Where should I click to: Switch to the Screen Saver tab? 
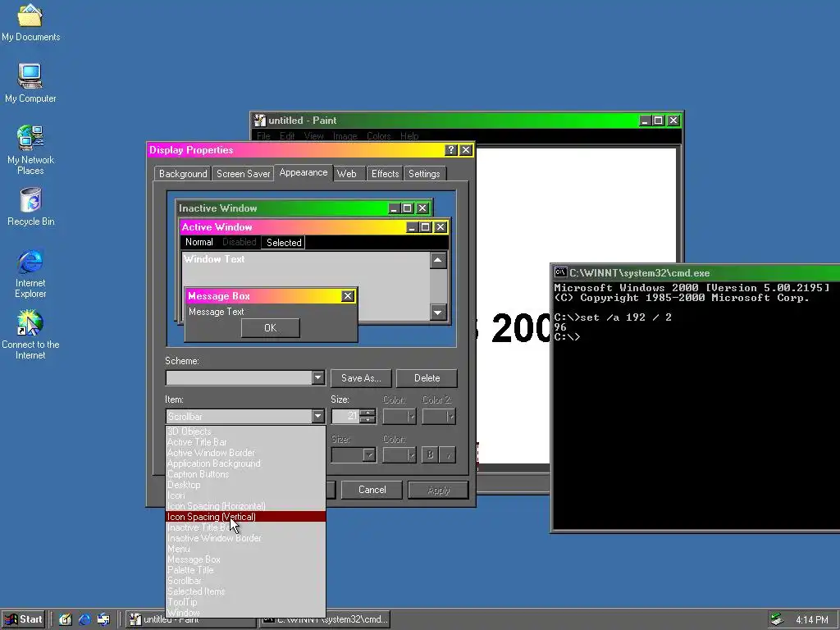click(x=243, y=174)
